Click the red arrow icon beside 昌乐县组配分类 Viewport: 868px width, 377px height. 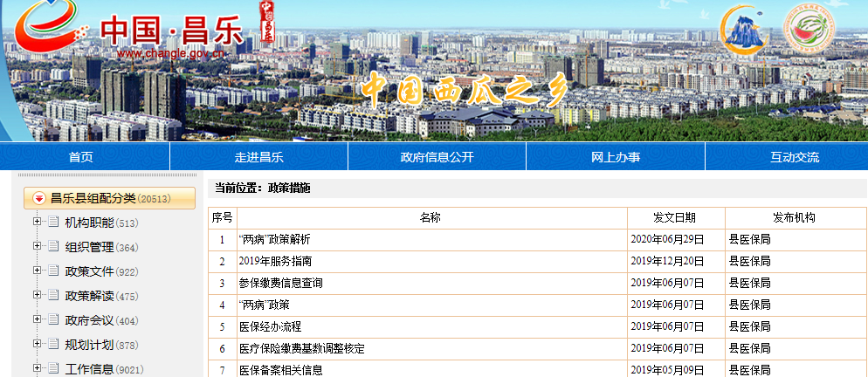coord(38,198)
